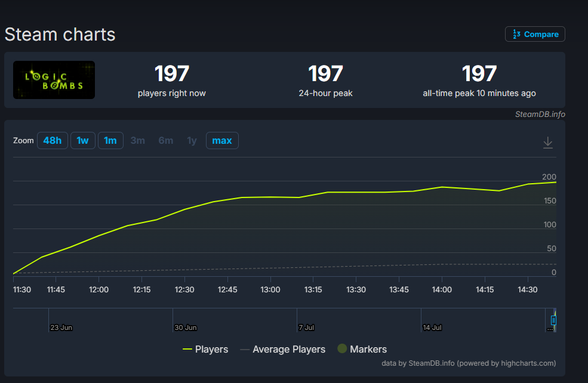This screenshot has width=588, height=383.
Task: Set chart zoom to 1m
Action: point(110,141)
